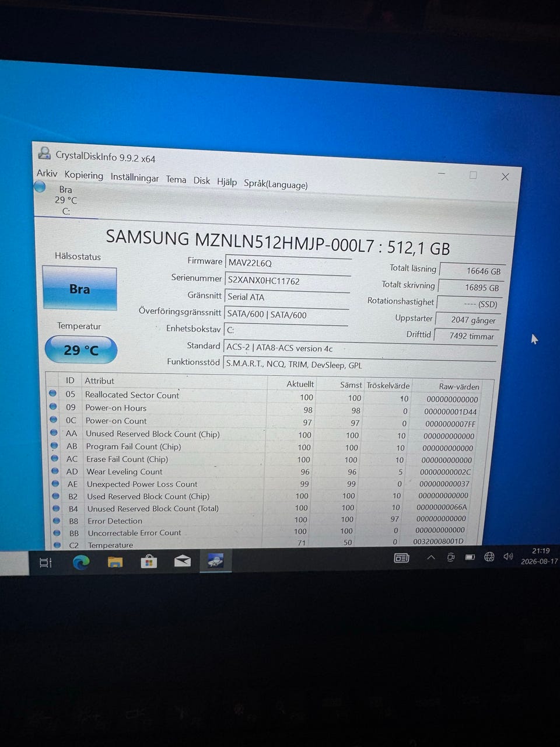The image size is (560, 747).
Task: Click the Uppstarter value 2047 gånger
Action: coord(467,320)
